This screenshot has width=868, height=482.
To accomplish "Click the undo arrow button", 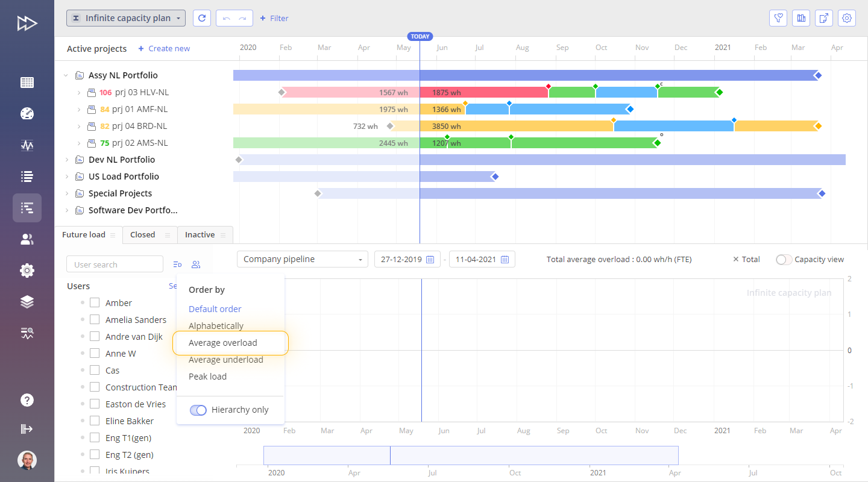I will point(226,18).
